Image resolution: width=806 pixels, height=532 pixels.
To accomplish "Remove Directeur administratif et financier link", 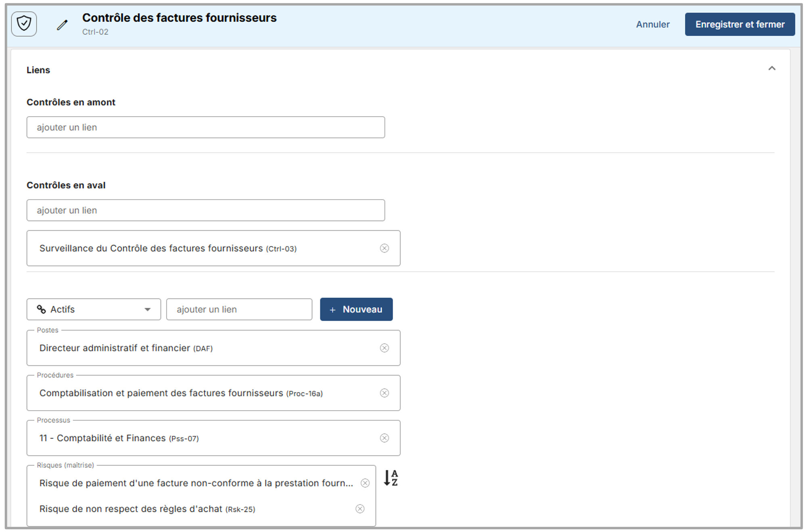I will 384,348.
